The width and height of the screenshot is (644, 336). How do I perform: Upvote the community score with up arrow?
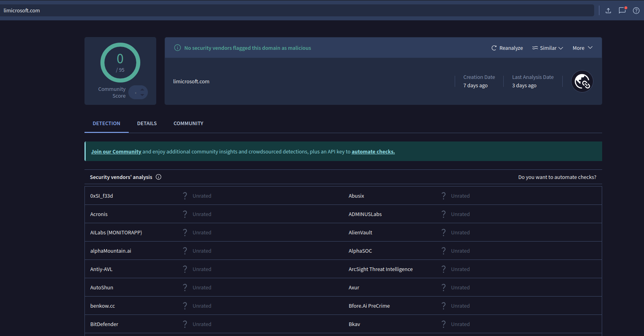(x=142, y=90)
